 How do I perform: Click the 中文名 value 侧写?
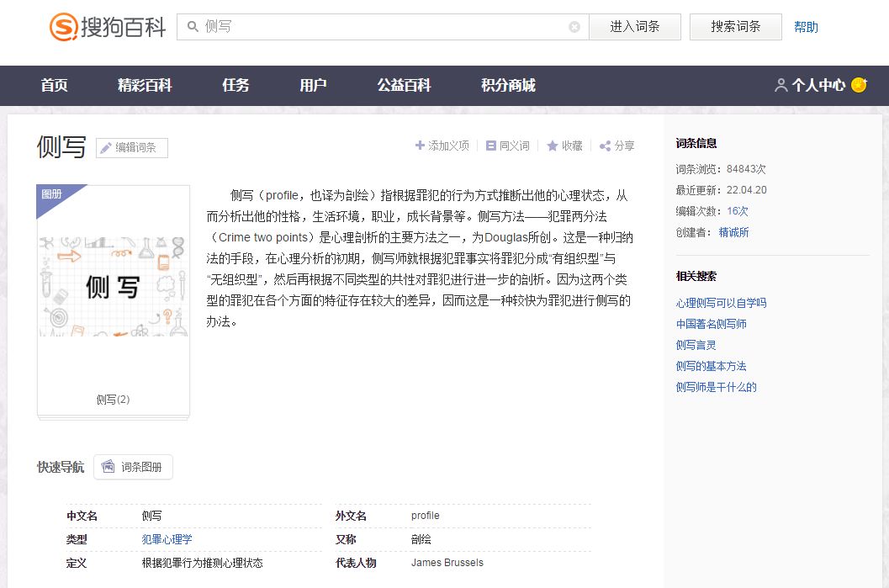click(151, 516)
